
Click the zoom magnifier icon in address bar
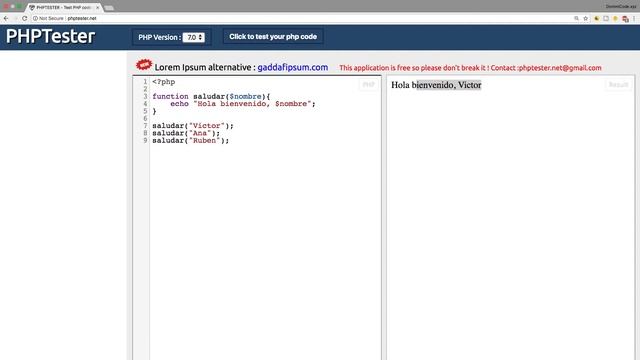[x=576, y=18]
